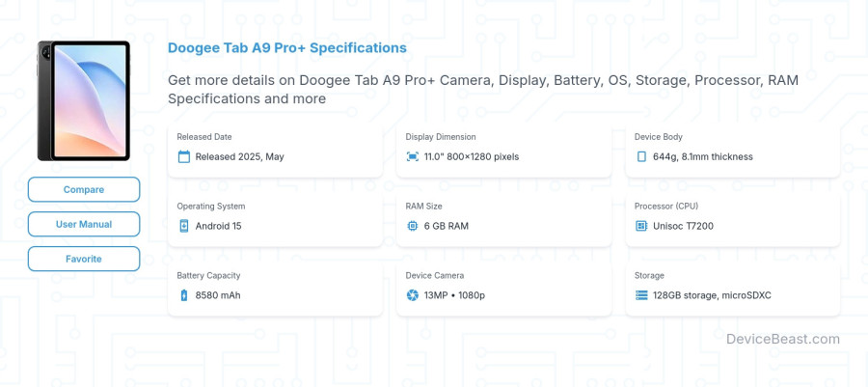Click the calendar icon beside Released 2025, May
The width and height of the screenshot is (868, 387).
pyautogui.click(x=184, y=156)
